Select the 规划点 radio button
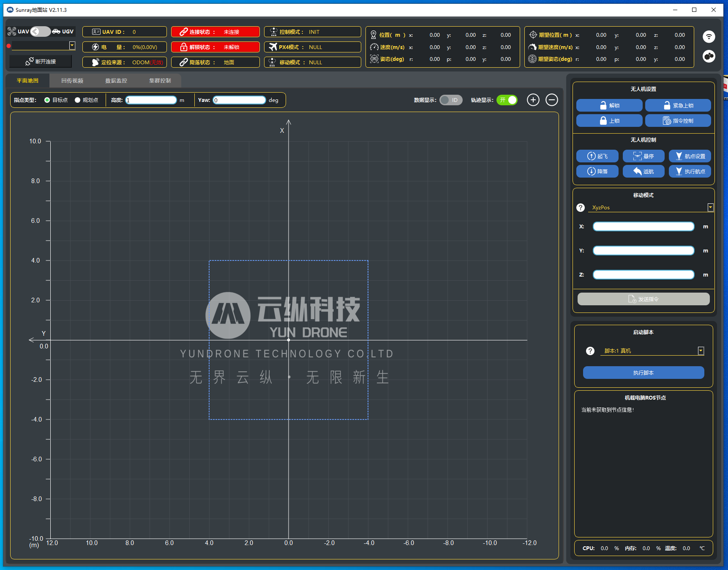The width and height of the screenshot is (728, 570). point(77,100)
